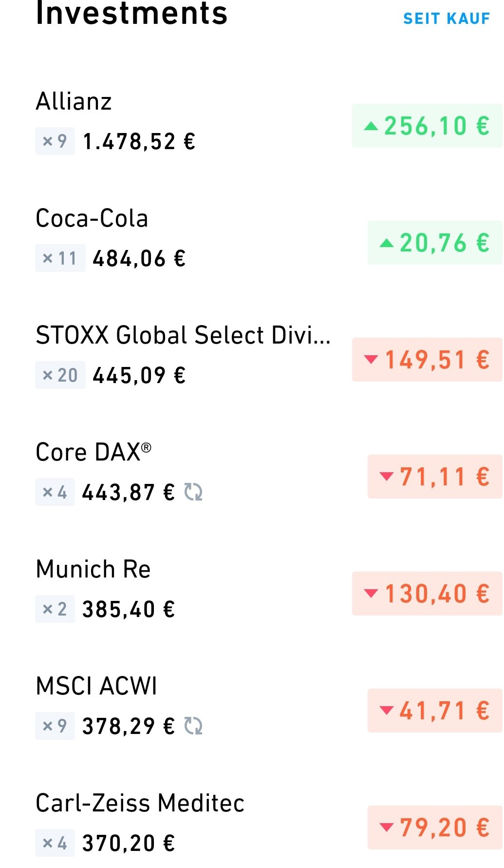
Task: Click the STOXX ×20 share count badge
Action: tap(60, 375)
